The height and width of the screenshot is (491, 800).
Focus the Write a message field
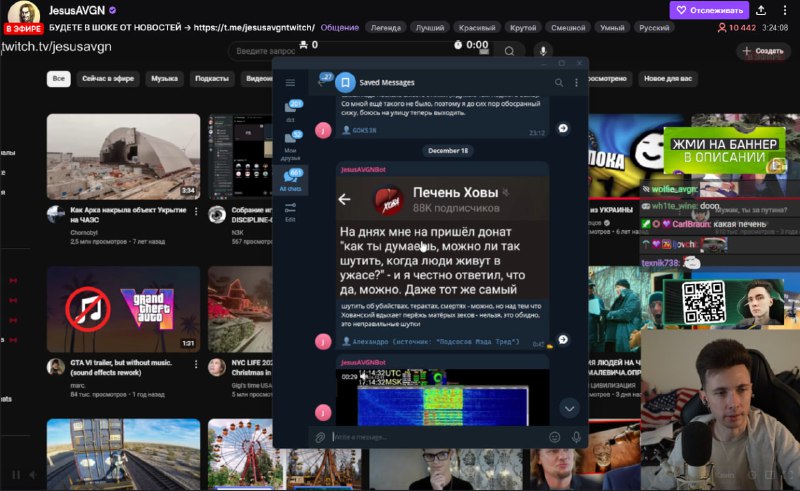point(439,437)
